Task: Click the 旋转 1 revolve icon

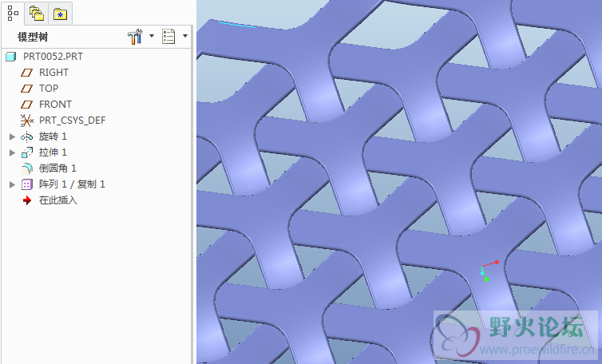Action: click(x=26, y=136)
